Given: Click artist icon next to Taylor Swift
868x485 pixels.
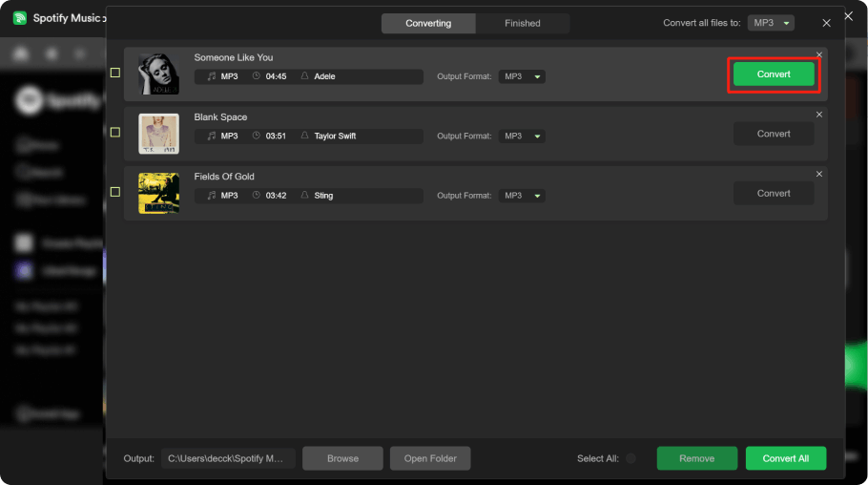Looking at the screenshot, I should [304, 136].
